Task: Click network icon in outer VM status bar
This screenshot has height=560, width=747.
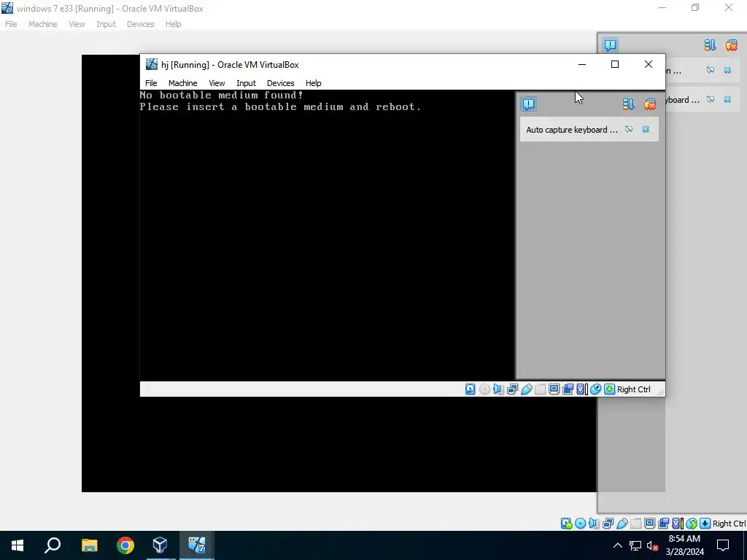Action: coord(608,524)
